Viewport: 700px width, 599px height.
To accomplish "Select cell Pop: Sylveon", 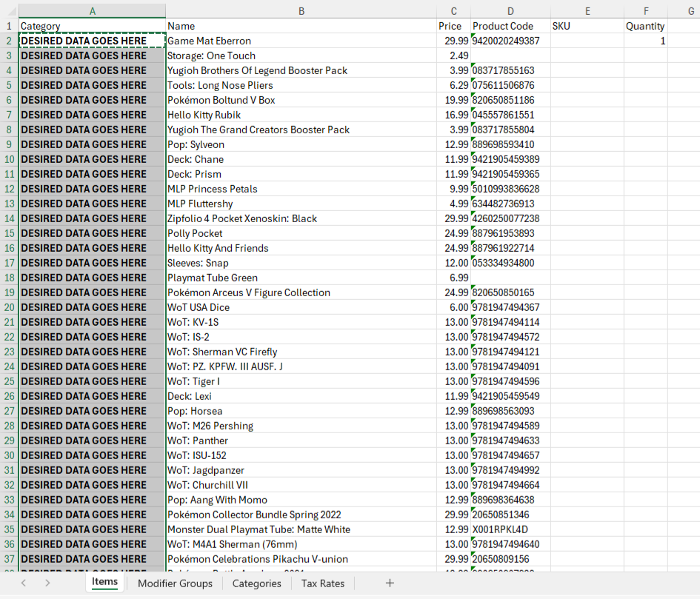I will pyautogui.click(x=301, y=144).
